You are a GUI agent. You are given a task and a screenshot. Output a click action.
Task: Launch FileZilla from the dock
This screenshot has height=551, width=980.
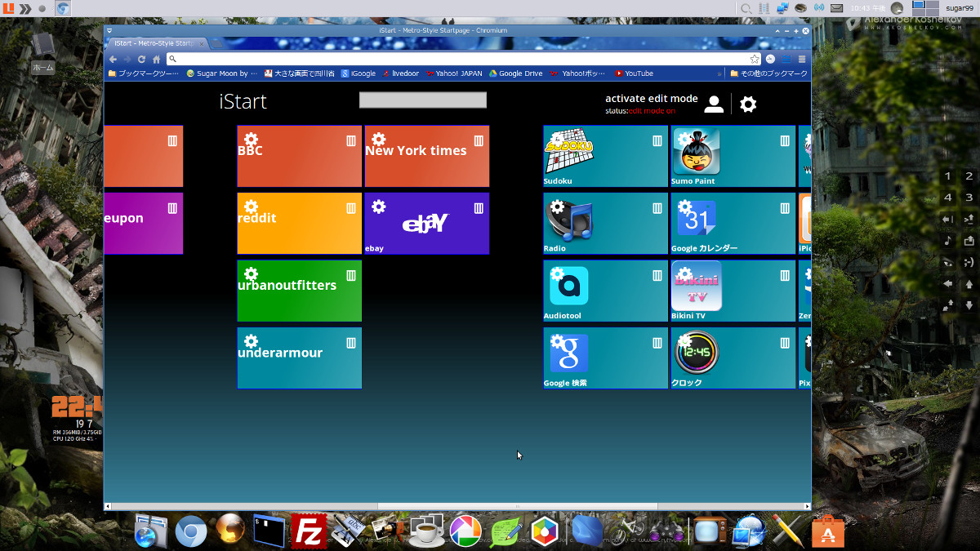[309, 531]
